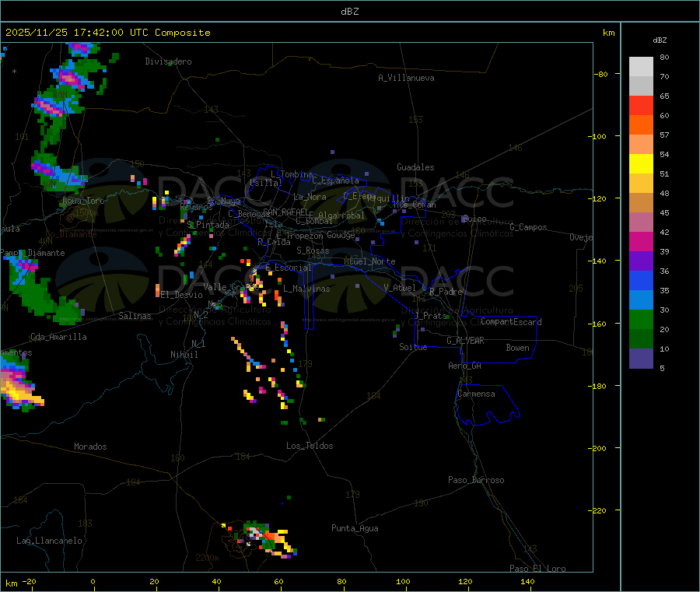The height and width of the screenshot is (592, 700).
Task: Click the 'G_Campos' place label
Action: coord(529,227)
